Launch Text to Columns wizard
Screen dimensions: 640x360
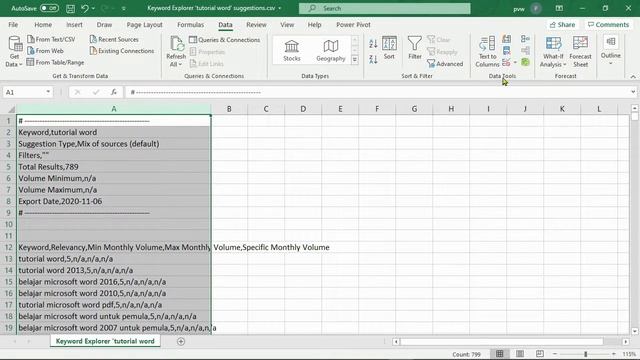point(487,51)
